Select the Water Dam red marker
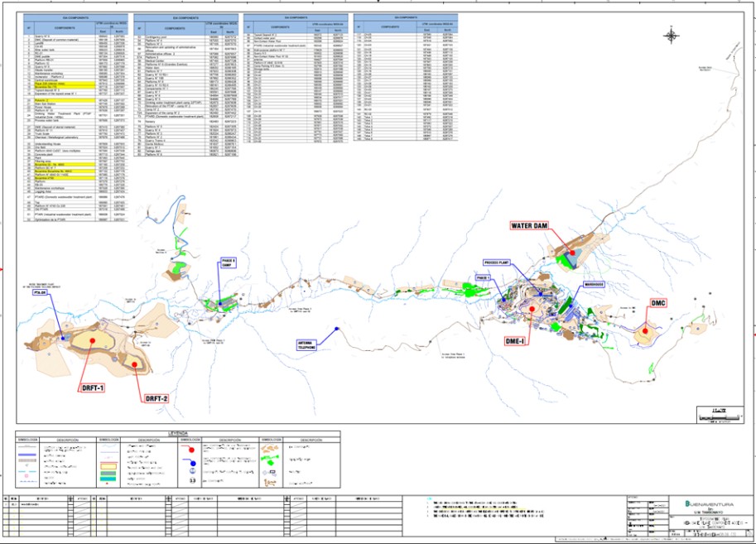This screenshot has height=544, width=756. (x=571, y=253)
